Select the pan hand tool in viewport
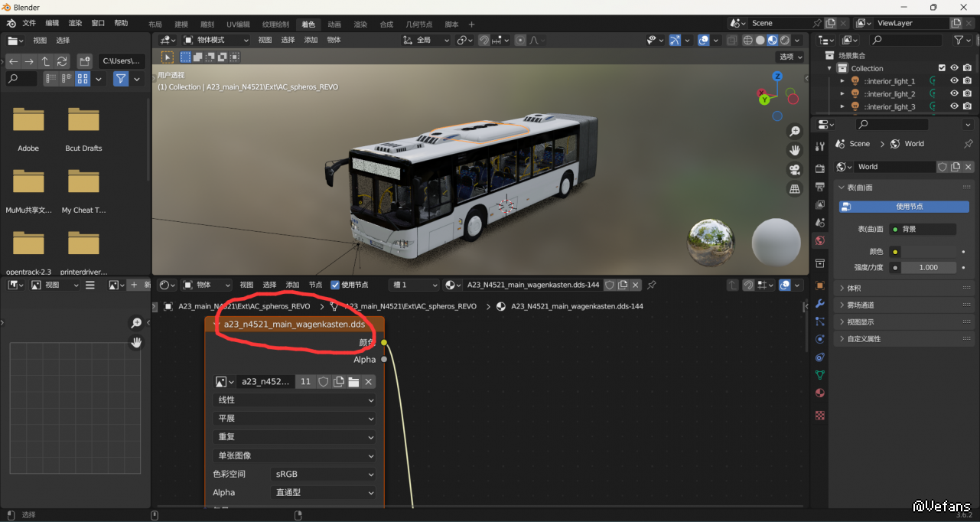Screen dimensions: 980x522 click(x=795, y=150)
